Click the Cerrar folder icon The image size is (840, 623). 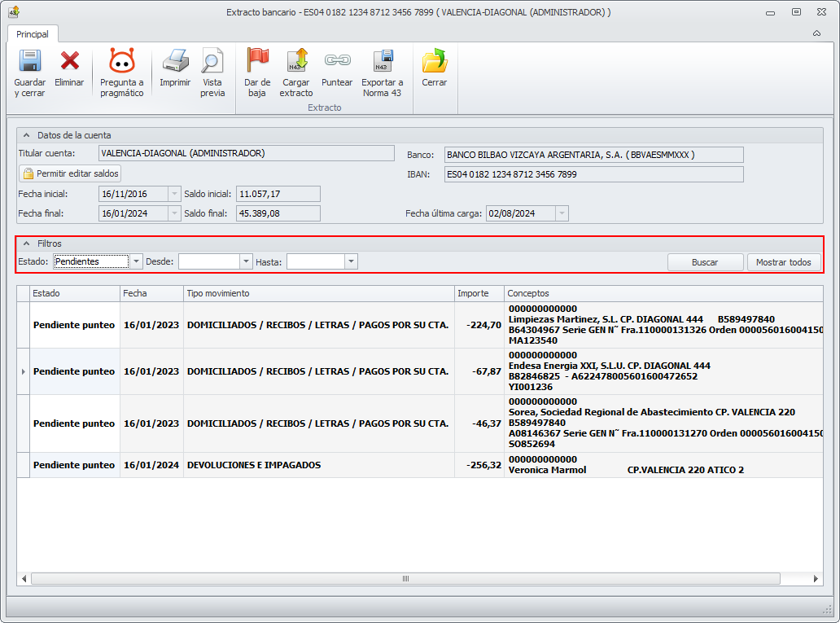pyautogui.click(x=434, y=62)
